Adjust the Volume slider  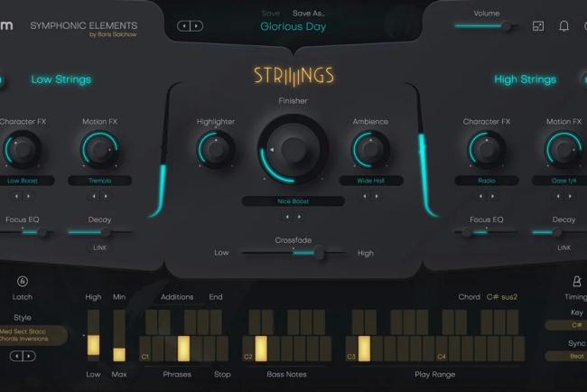[486, 26]
